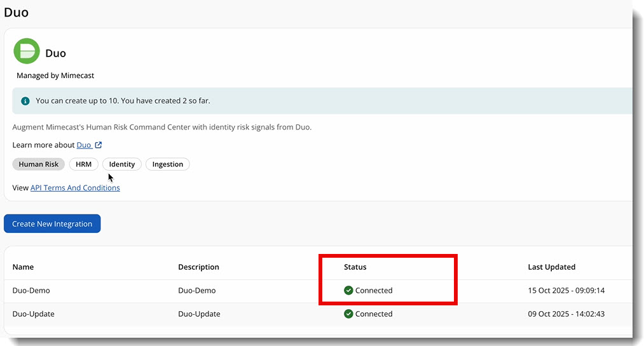Click the green check icon for Duo-Demo
The width and height of the screenshot is (644, 346).
348,291
